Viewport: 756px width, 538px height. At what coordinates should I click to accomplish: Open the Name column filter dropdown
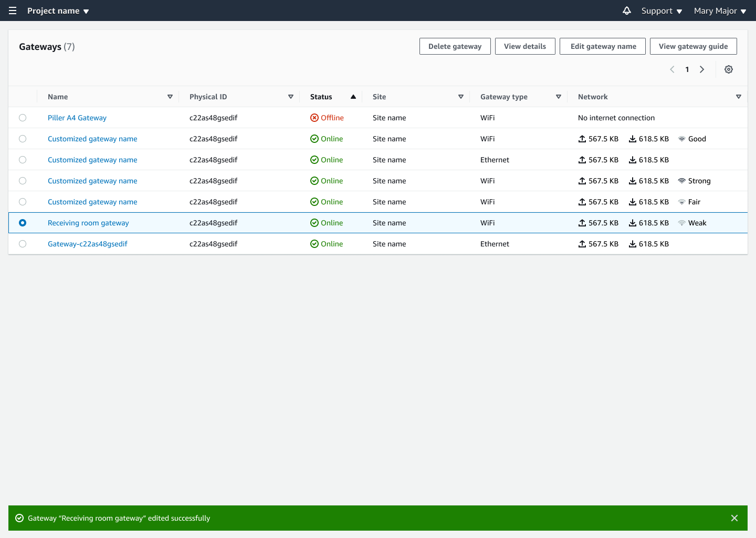pyautogui.click(x=170, y=97)
